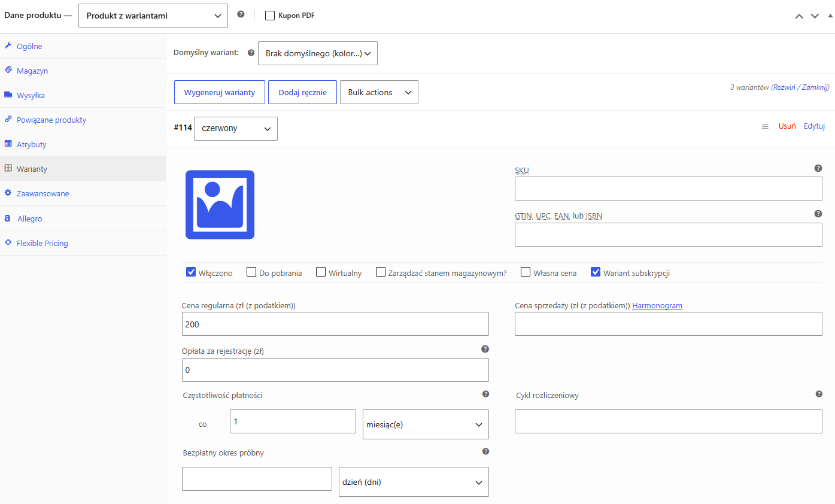Open the Harmonogram schedule link
The width and height of the screenshot is (835, 504).
tap(657, 305)
